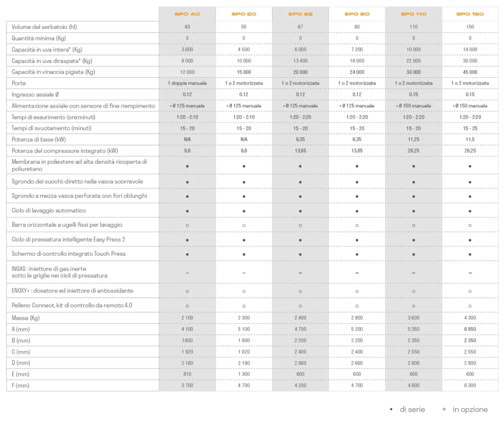504x422 pixels.
Task: Click 'N/A' base power for SPO 40
Action: click(x=187, y=139)
